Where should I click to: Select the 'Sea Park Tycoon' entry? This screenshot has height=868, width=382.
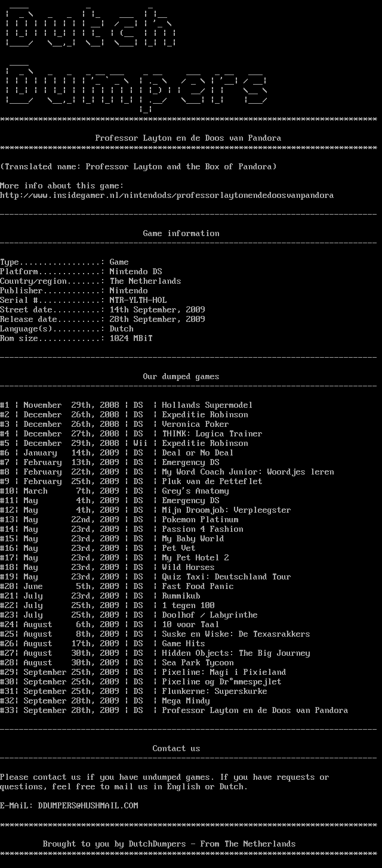pos(198,663)
